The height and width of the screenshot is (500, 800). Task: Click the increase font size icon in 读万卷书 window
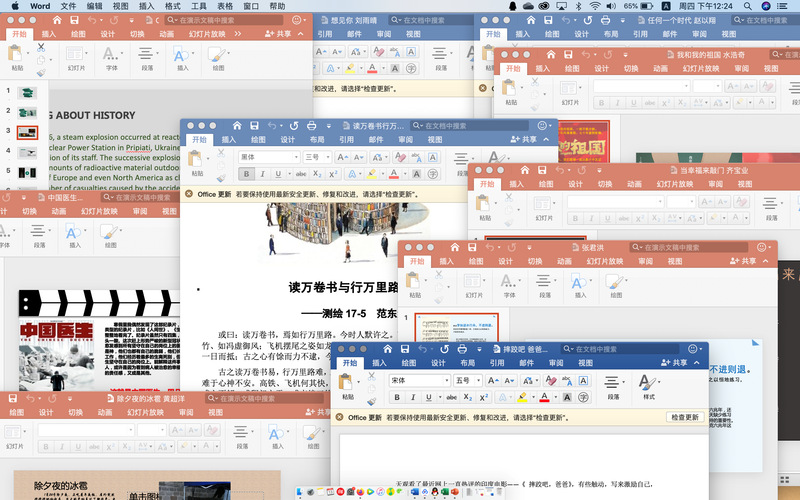(342, 157)
